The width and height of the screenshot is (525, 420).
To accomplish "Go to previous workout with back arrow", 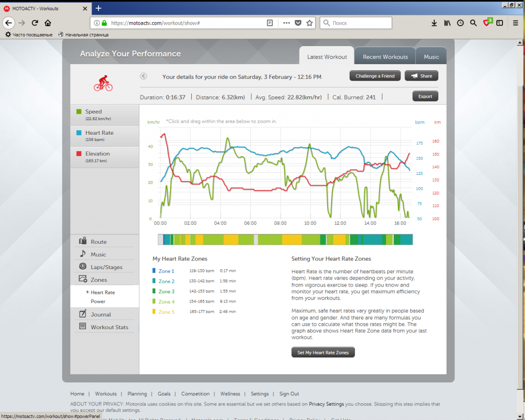I will [x=144, y=76].
